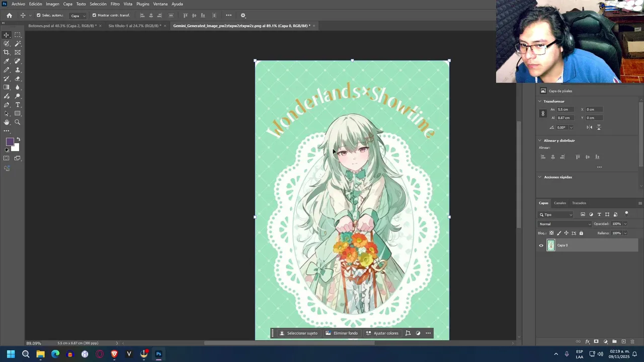The image size is (644, 362).
Task: Reset default foreground and background colors
Action: [7, 150]
